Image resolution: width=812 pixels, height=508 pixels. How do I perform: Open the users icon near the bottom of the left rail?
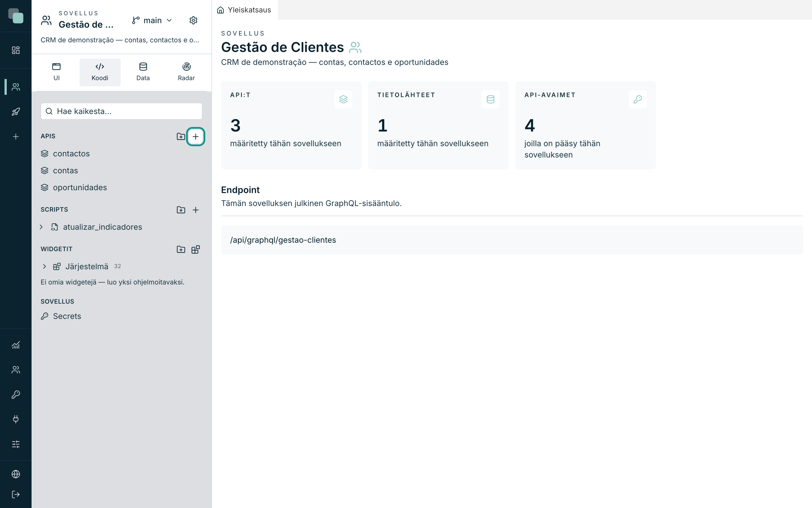tap(16, 370)
